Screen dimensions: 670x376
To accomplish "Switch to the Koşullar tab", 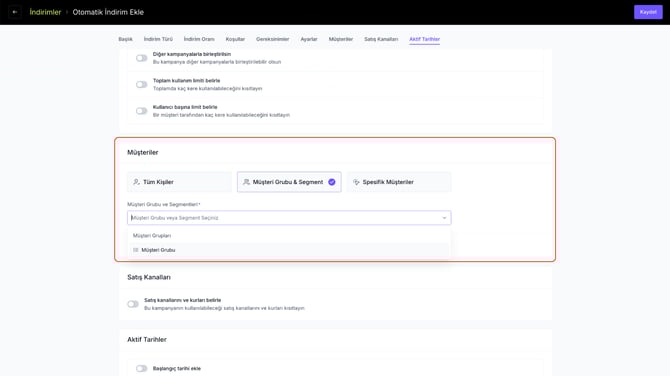I will click(x=235, y=39).
